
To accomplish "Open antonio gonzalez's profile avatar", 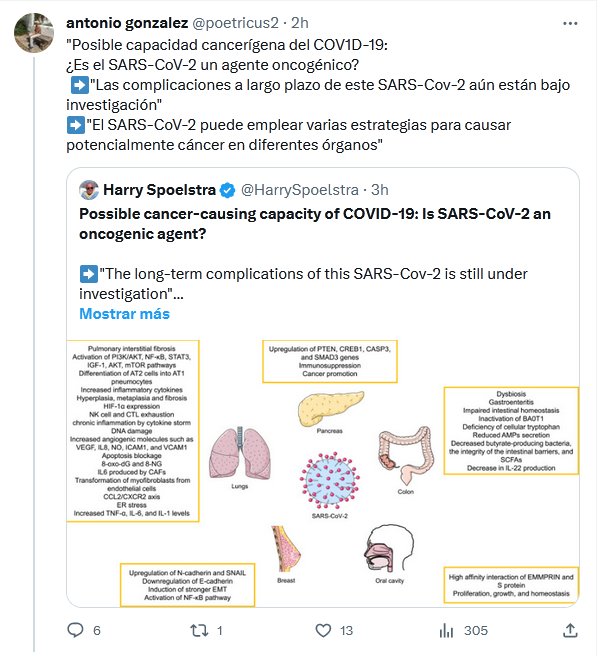I will tap(32, 34).
